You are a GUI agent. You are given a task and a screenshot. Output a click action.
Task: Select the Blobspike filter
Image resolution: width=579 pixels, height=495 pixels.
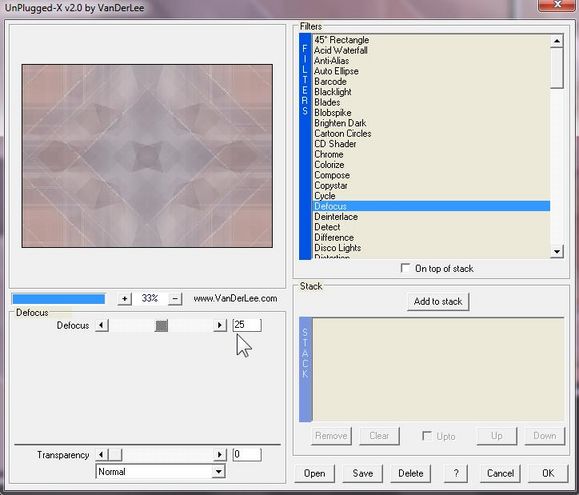pos(431,113)
